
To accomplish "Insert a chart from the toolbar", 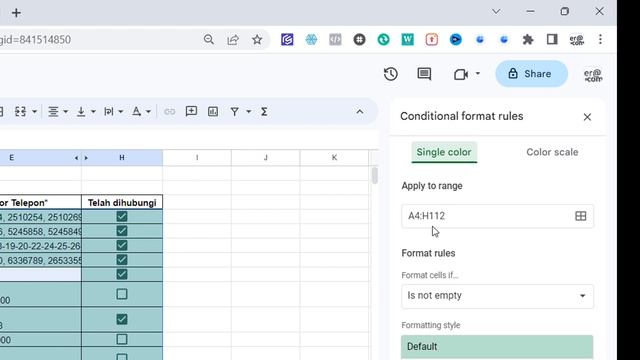I will tap(213, 111).
